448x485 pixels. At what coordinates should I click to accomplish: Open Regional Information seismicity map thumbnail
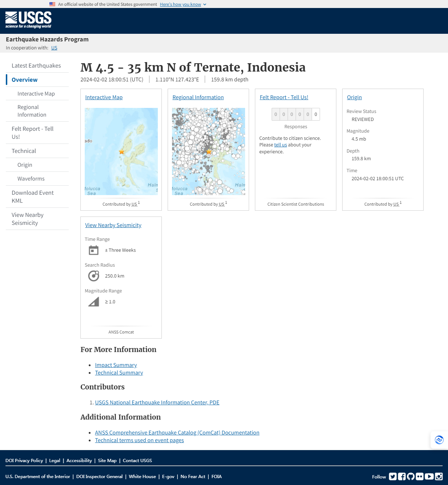tap(208, 151)
